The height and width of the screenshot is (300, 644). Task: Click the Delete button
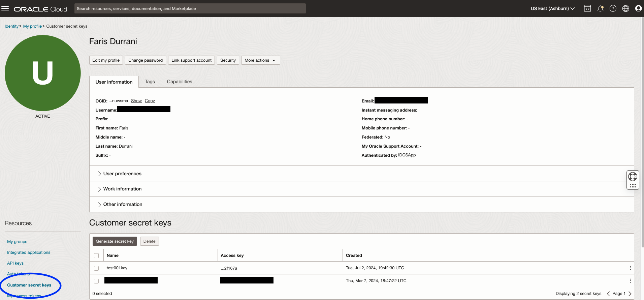(150, 241)
